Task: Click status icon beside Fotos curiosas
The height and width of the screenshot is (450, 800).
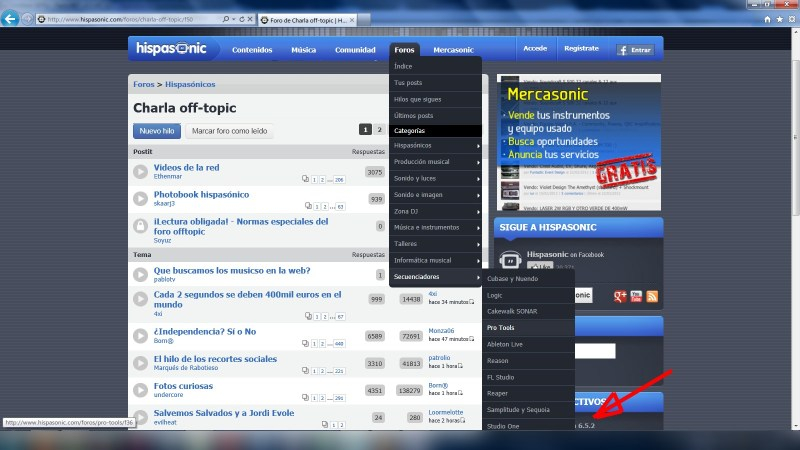Action: (140, 390)
